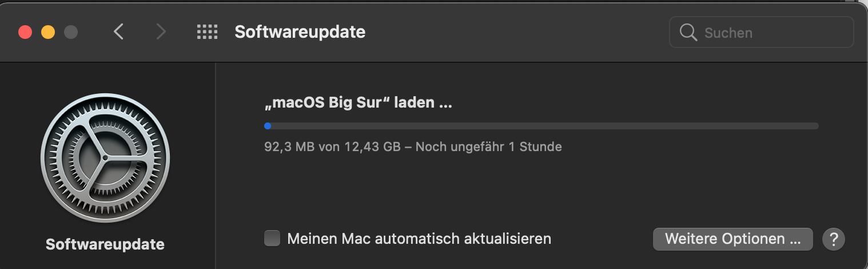Screen dimensions: 868x269
Task: Minimize the window with the yellow button
Action: (48, 32)
